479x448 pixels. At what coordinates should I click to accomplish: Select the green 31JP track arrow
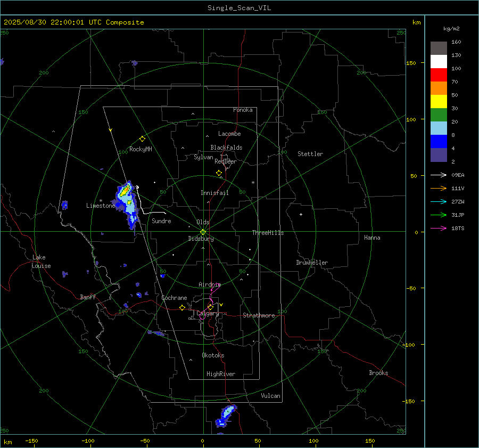(439, 215)
